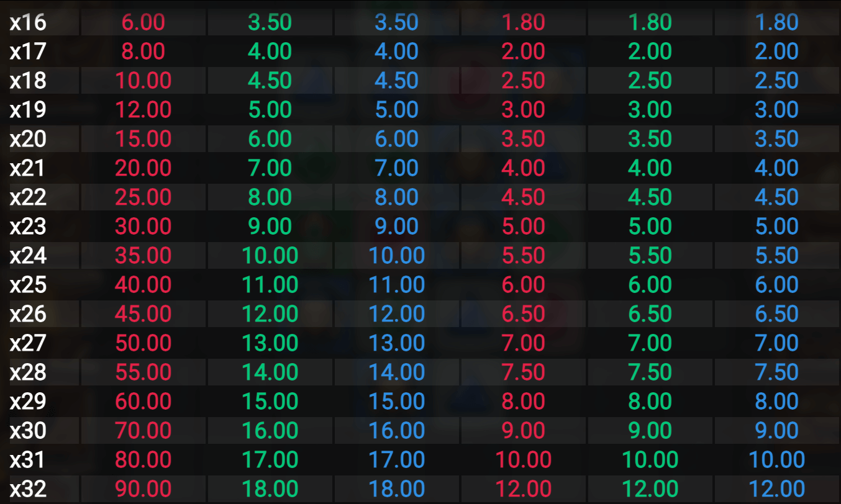Click red 90.00 in row x32
This screenshot has height=504, width=841.
tap(143, 489)
